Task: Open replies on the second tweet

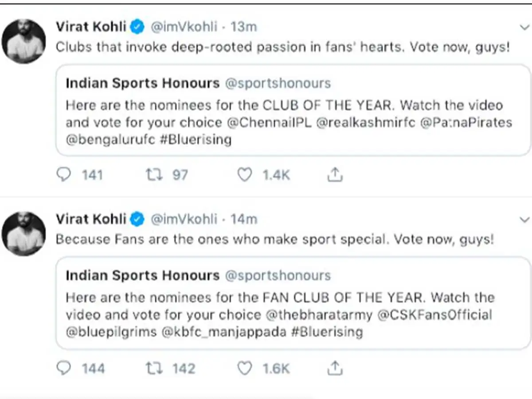Action: [63, 368]
